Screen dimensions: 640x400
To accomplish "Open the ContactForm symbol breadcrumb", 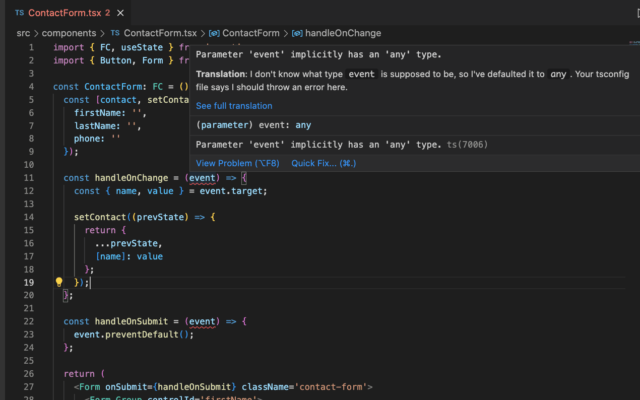I will 251,33.
